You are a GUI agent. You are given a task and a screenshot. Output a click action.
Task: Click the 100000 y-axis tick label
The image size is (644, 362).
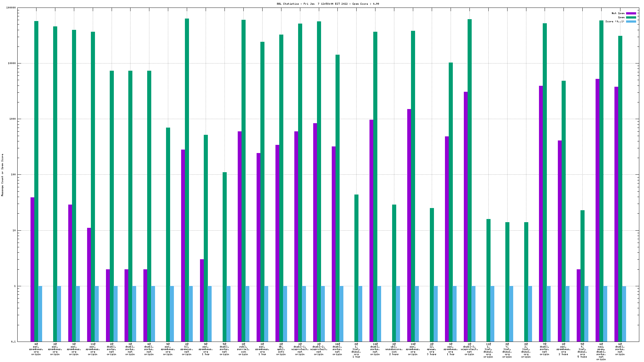click(x=10, y=8)
